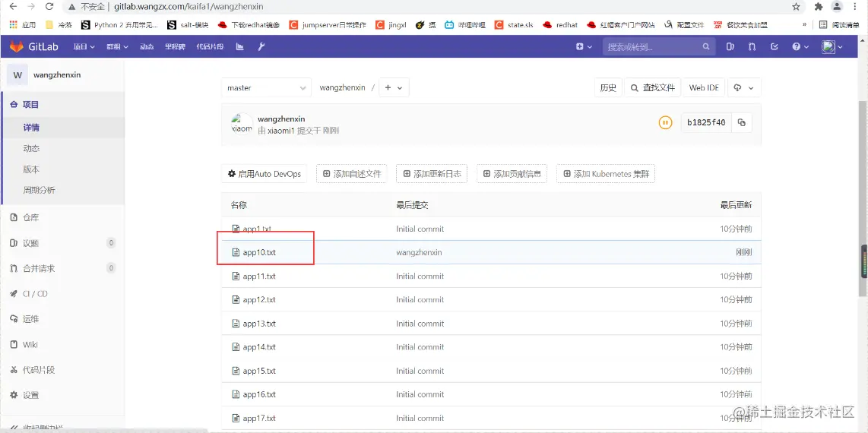Screen dimensions: 868x433
Task: Open file app12.txt
Action: (x=259, y=300)
